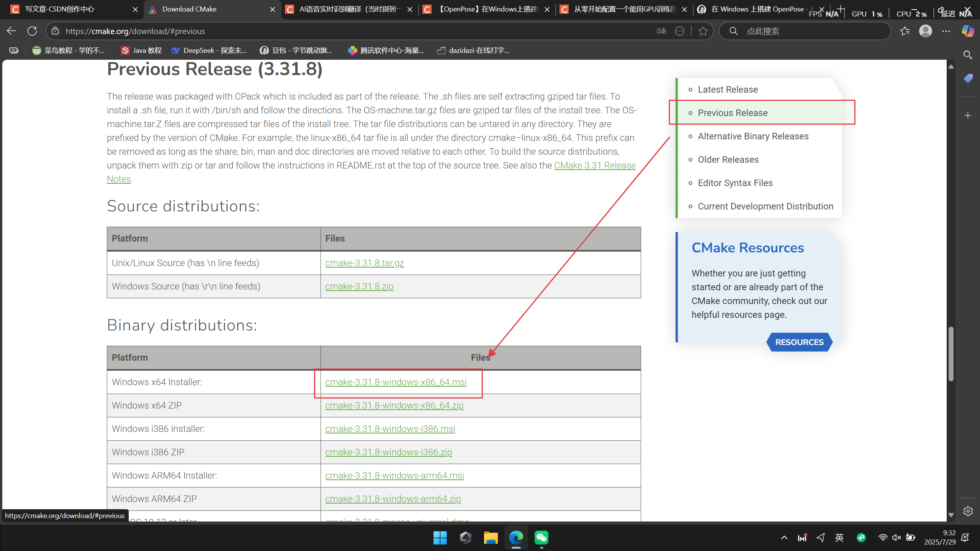The width and height of the screenshot is (980, 551).
Task: Switch to the 写文章-CSDN创作中心 tab
Action: coord(60,9)
